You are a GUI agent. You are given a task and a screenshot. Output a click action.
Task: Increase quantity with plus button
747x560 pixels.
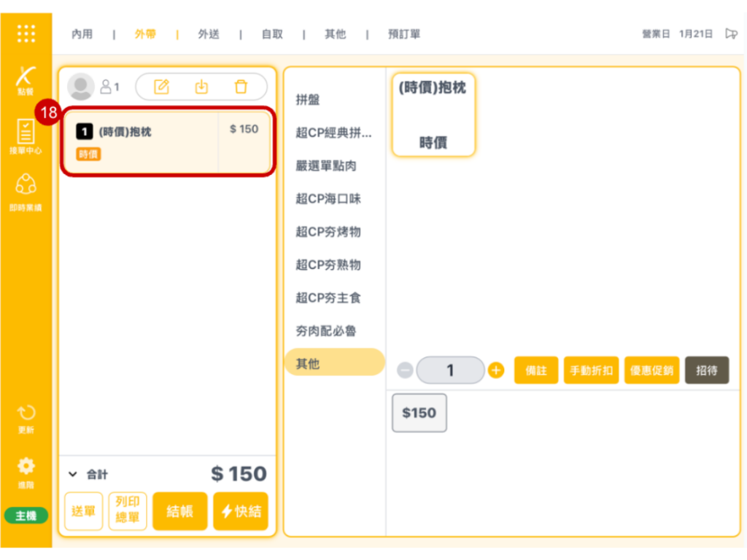(496, 370)
